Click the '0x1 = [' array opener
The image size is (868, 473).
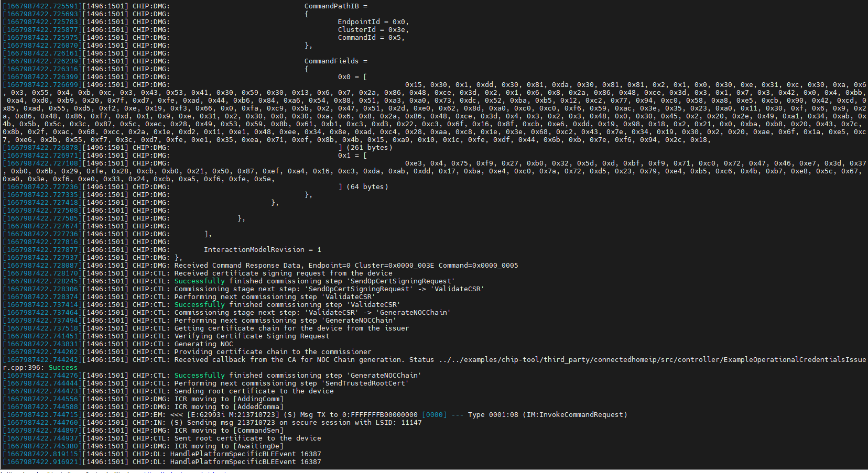click(x=353, y=156)
